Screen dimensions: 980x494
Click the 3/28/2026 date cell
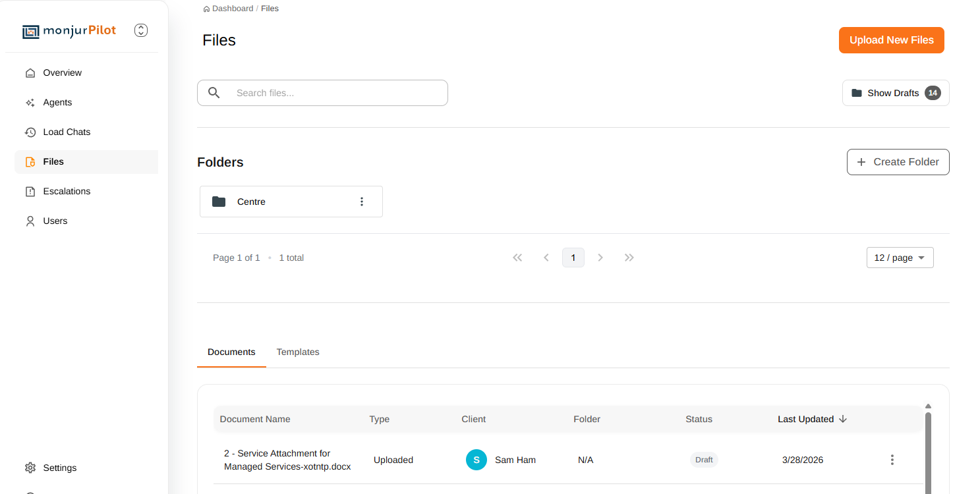tap(803, 460)
